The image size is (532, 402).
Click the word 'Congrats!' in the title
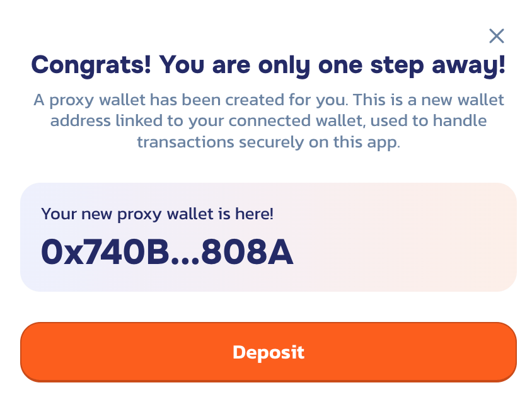click(91, 64)
